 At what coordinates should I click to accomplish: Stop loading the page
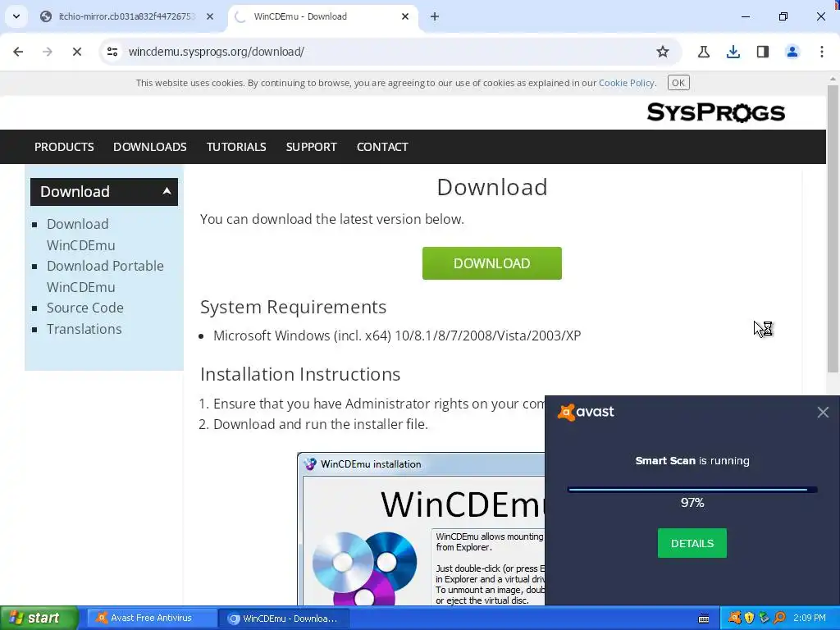(x=77, y=52)
